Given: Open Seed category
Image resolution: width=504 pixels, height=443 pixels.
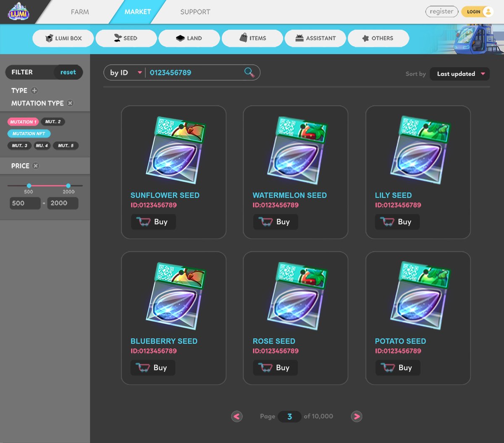Looking at the screenshot, I should 126,38.
